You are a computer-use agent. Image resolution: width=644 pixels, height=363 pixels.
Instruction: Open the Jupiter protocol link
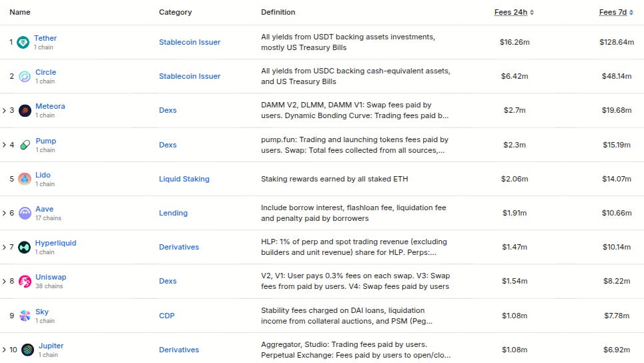click(51, 346)
